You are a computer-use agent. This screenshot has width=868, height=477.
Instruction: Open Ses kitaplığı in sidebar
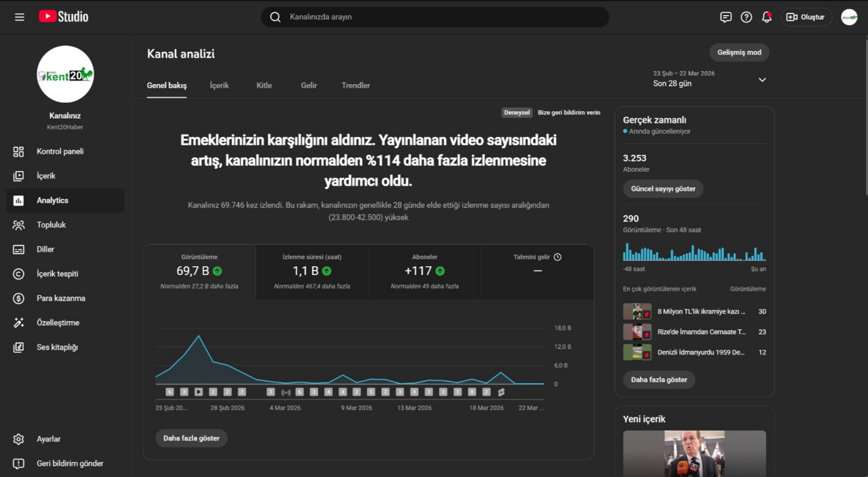click(x=57, y=347)
